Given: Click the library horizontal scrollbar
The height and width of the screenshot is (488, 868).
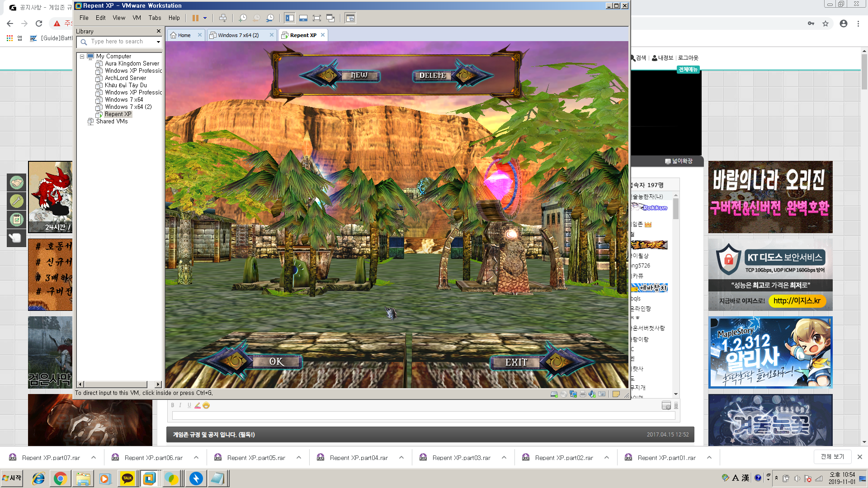Looking at the screenshot, I should point(116,385).
